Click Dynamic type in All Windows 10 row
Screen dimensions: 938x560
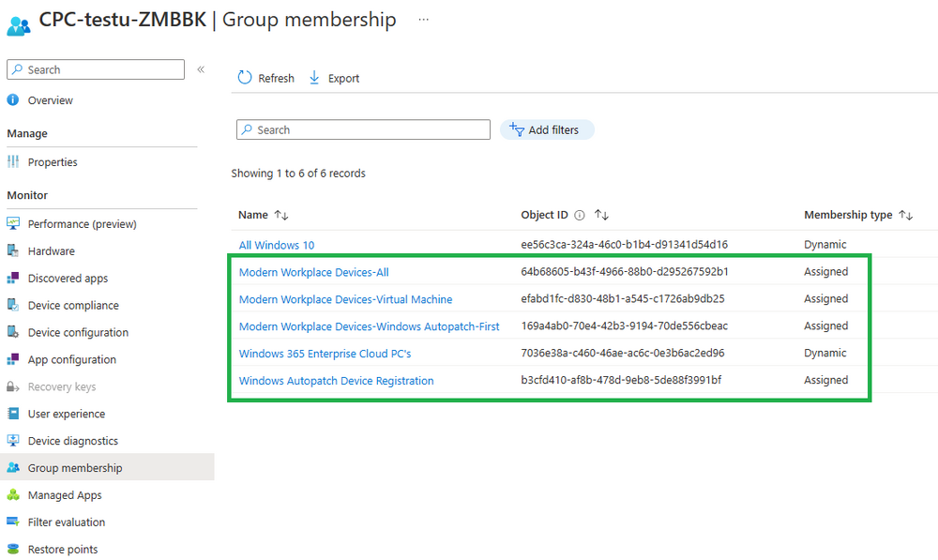(825, 244)
